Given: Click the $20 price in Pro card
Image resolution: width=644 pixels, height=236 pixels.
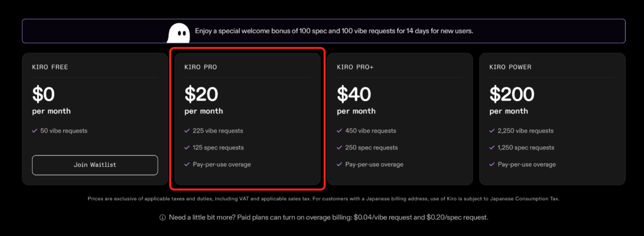Looking at the screenshot, I should pos(201,95).
